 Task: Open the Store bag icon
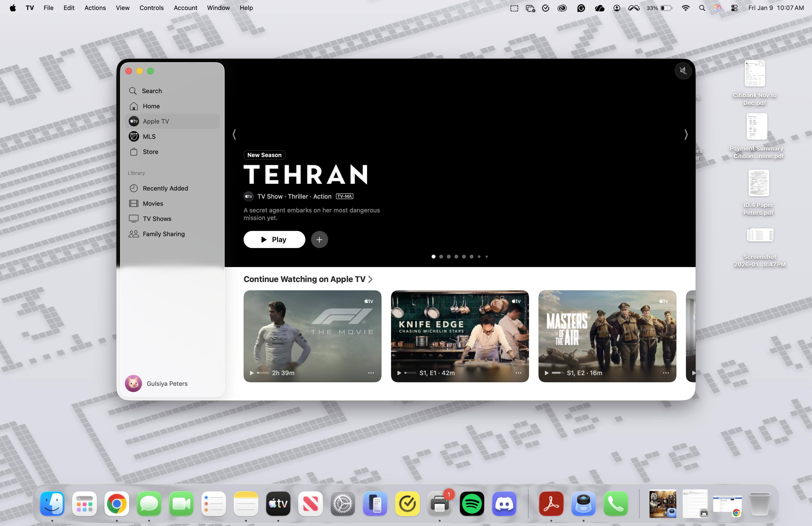pos(134,152)
